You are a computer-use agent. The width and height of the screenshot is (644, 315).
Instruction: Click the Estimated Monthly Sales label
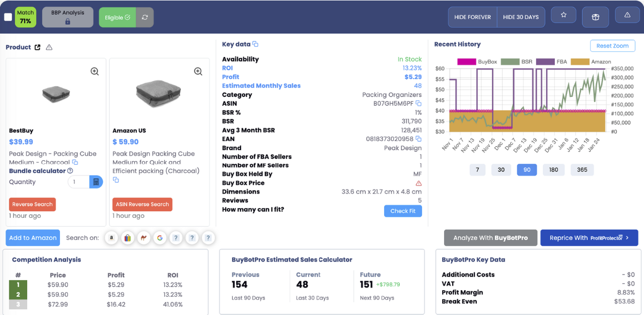[261, 86]
